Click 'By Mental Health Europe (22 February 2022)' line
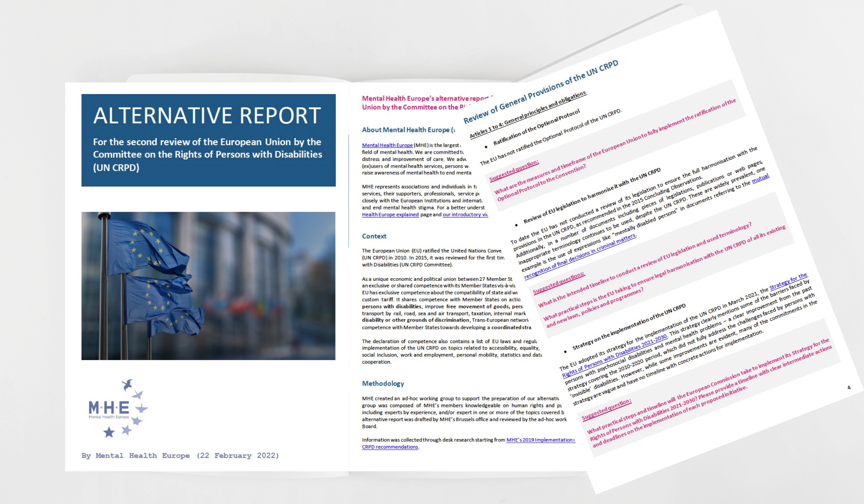 pyautogui.click(x=180, y=455)
